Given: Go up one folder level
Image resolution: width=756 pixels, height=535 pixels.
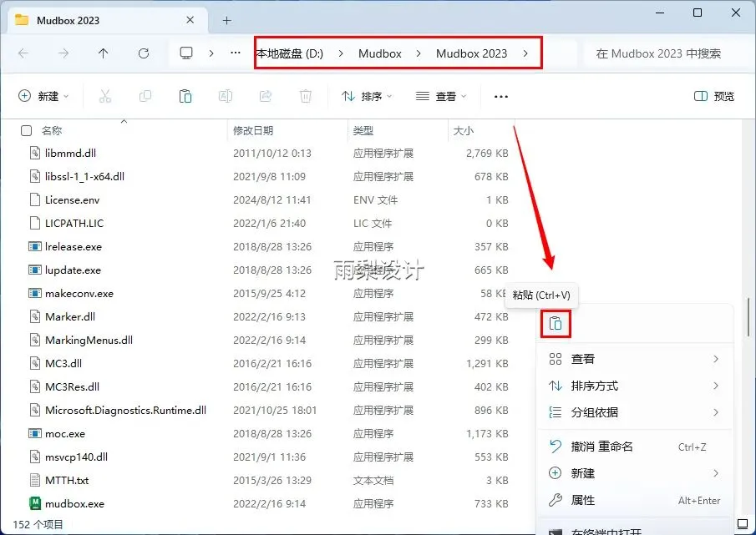Looking at the screenshot, I should coord(104,53).
